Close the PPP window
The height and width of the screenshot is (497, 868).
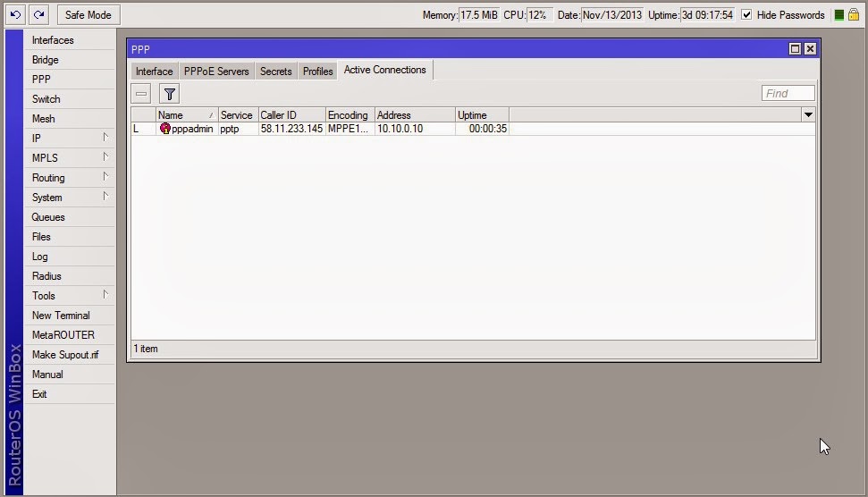point(810,48)
